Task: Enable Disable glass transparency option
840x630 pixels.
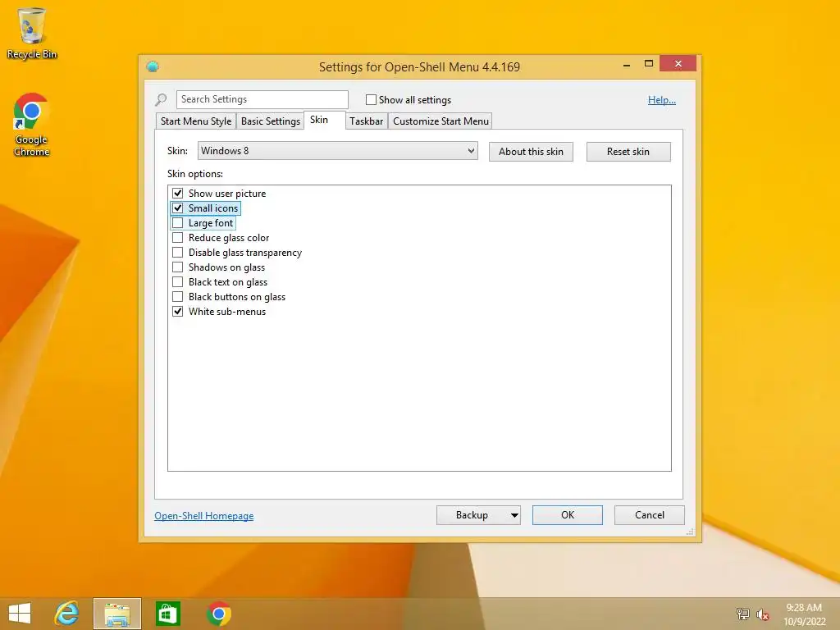Action: pyautogui.click(x=178, y=253)
